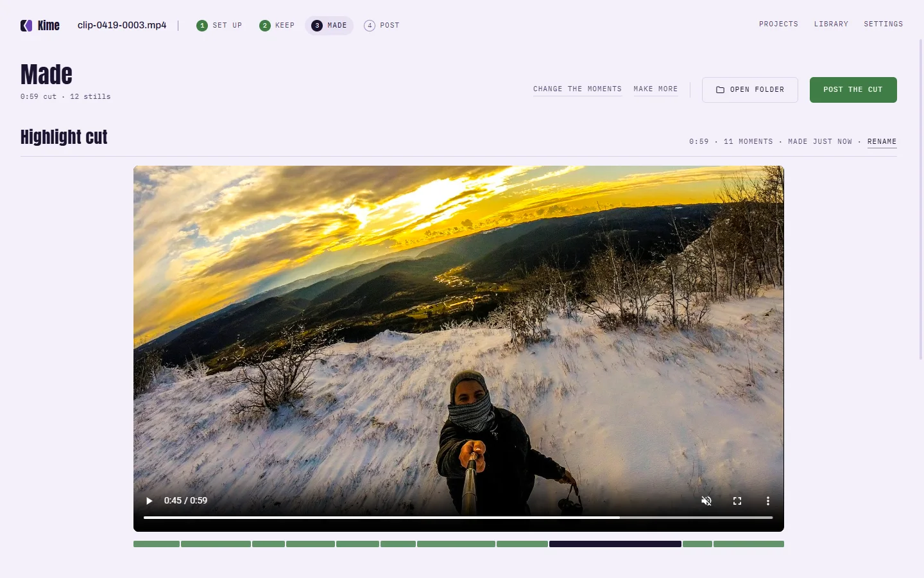Open Projects page
The height and width of the screenshot is (578, 924).
pyautogui.click(x=778, y=24)
